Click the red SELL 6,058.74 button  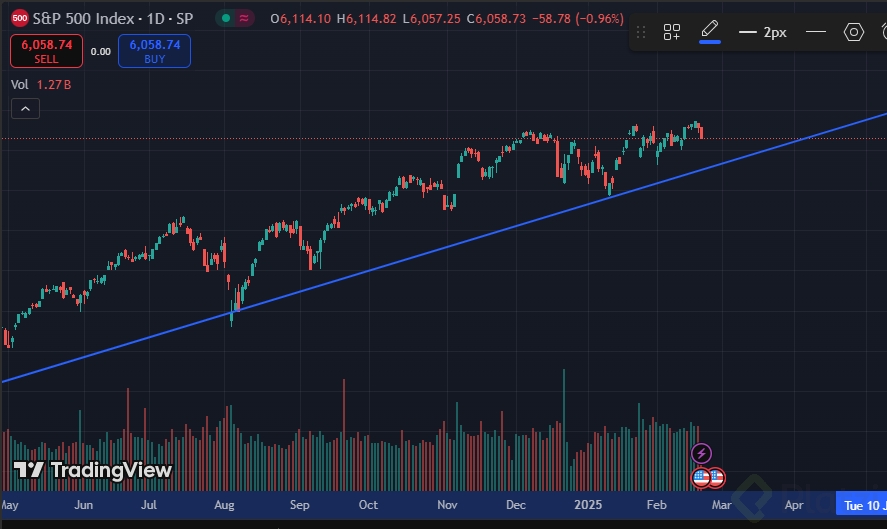click(46, 51)
